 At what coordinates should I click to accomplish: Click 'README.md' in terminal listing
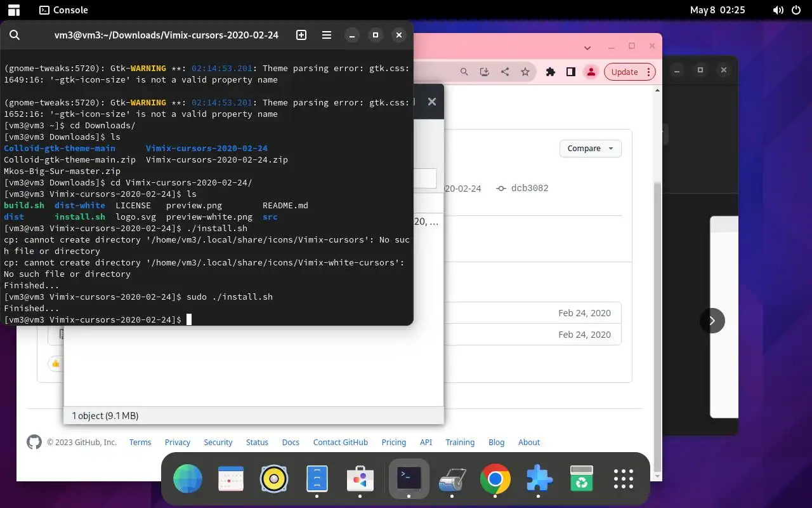pyautogui.click(x=285, y=205)
